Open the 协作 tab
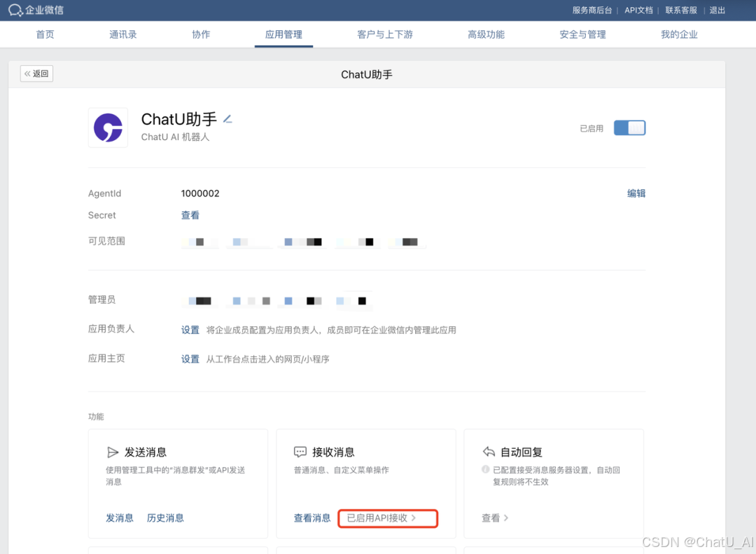 (201, 34)
